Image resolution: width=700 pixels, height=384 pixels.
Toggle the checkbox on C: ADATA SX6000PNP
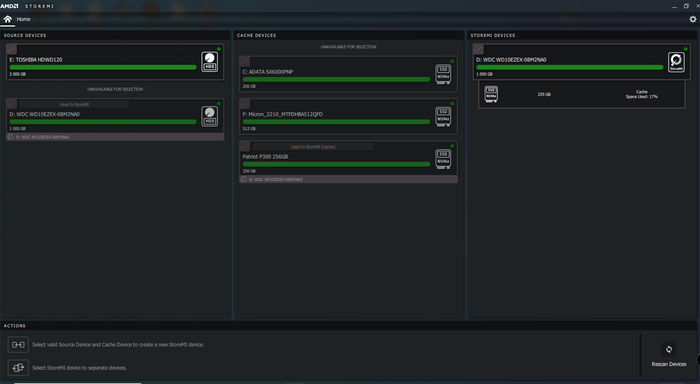245,61
